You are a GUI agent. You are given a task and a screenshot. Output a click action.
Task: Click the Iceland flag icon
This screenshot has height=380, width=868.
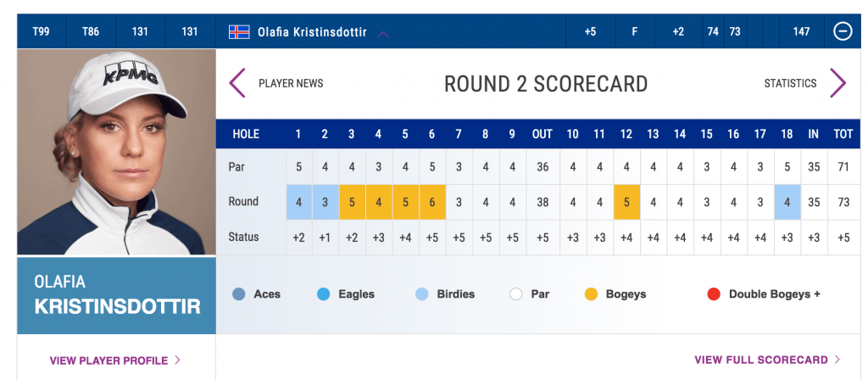pyautogui.click(x=239, y=31)
